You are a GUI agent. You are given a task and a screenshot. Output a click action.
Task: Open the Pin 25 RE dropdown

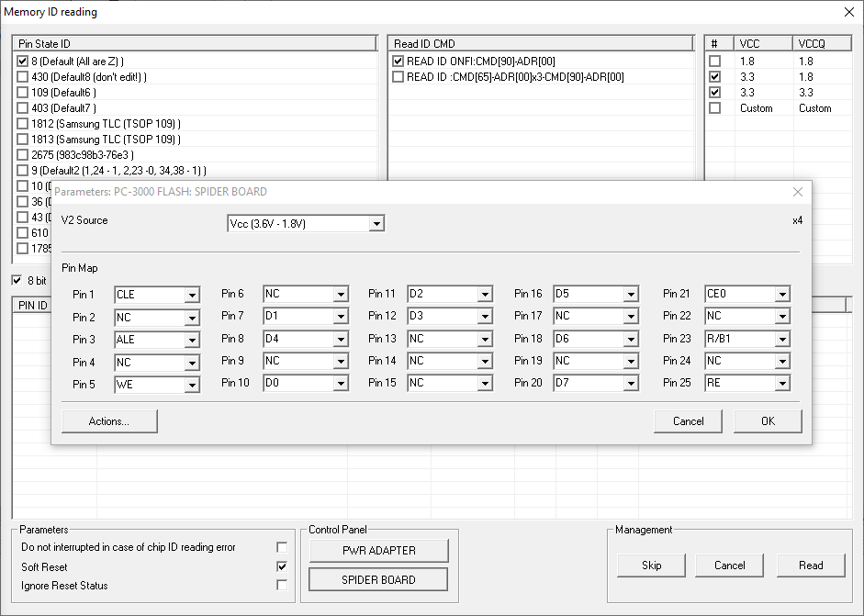(781, 384)
